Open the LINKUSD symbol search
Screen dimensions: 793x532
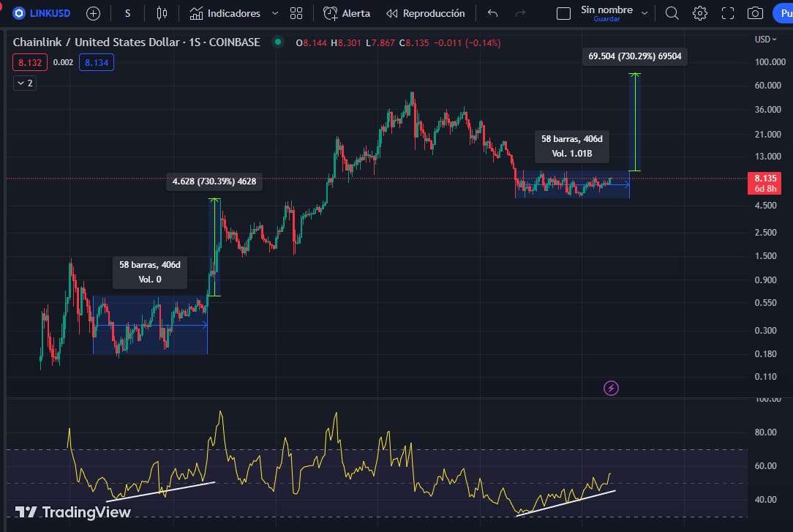42,13
